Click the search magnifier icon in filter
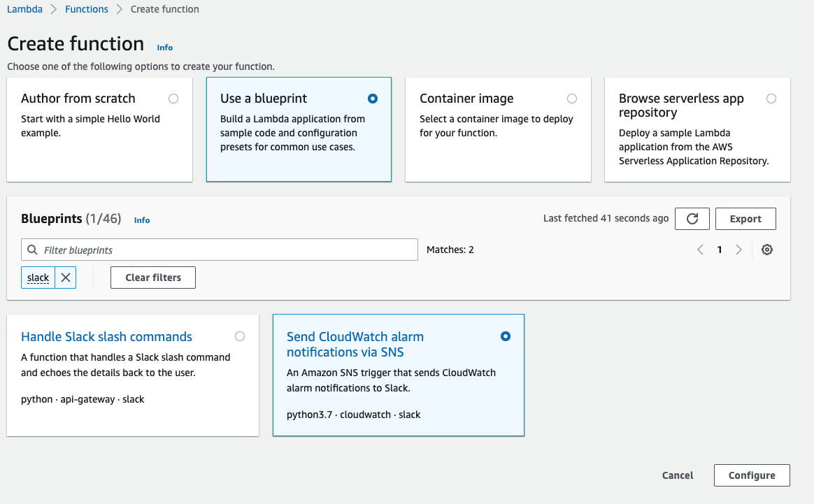The width and height of the screenshot is (814, 504). [x=32, y=250]
